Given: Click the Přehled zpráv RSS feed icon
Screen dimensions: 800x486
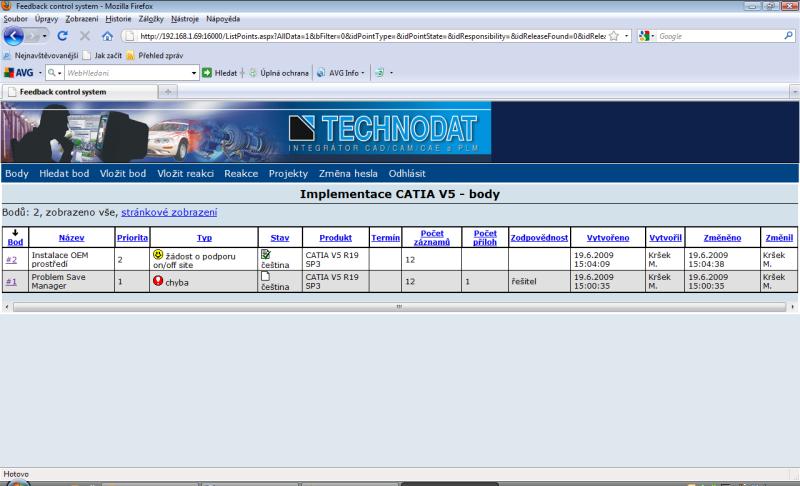Looking at the screenshot, I should click(x=131, y=56).
